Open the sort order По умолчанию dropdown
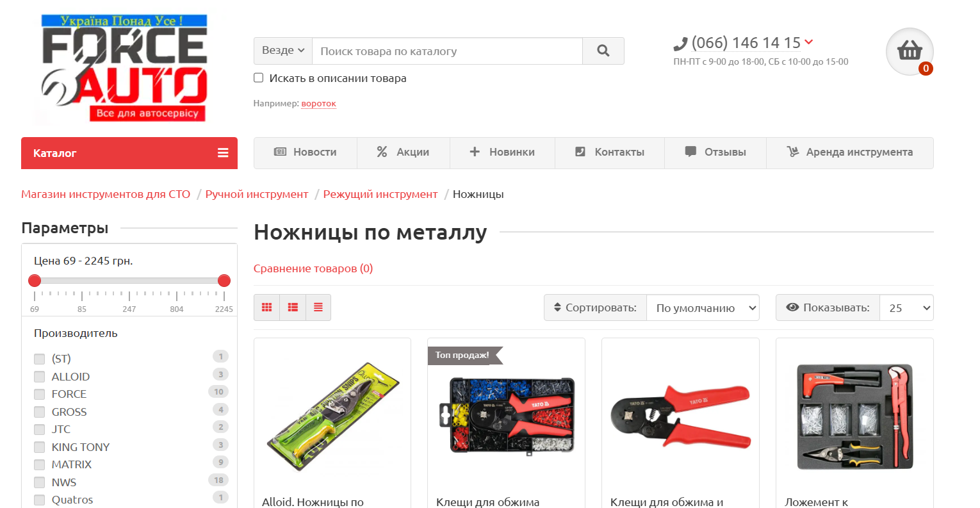Viewport: 980px width, 508px height. pyautogui.click(x=703, y=307)
